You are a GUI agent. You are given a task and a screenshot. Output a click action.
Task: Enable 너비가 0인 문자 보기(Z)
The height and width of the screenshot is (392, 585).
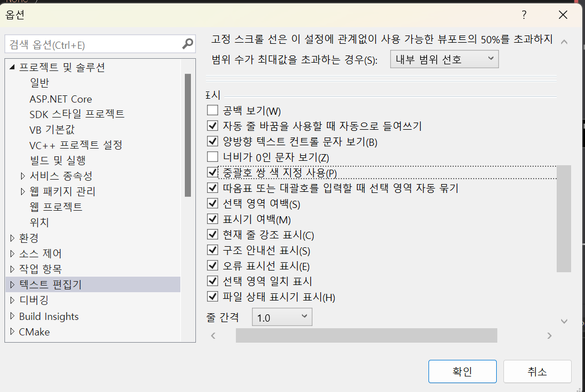tap(212, 156)
